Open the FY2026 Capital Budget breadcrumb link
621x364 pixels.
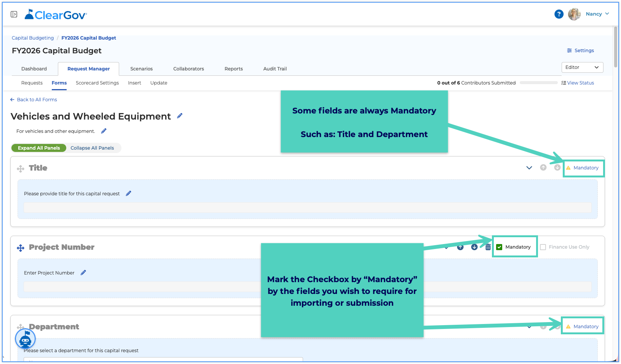89,38
